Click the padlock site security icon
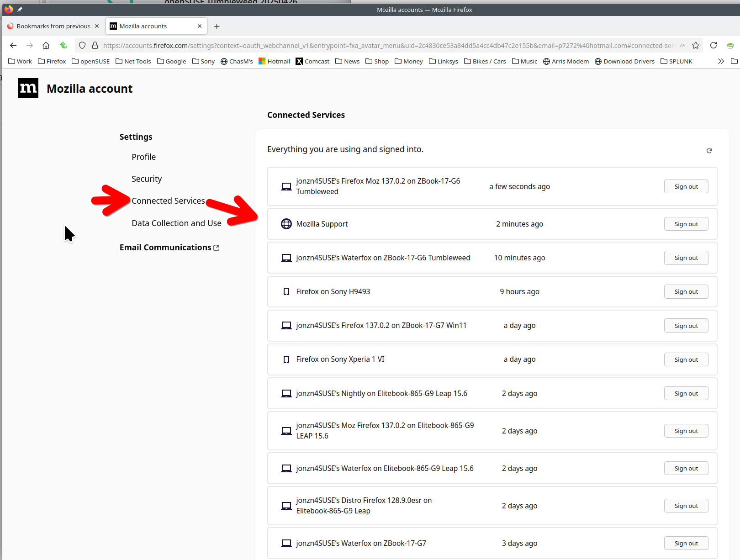This screenshot has height=560, width=740. tap(95, 45)
